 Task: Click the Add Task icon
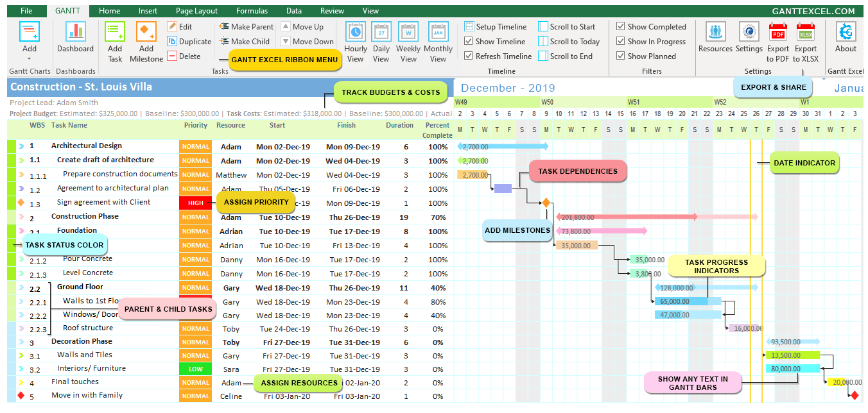(x=115, y=32)
